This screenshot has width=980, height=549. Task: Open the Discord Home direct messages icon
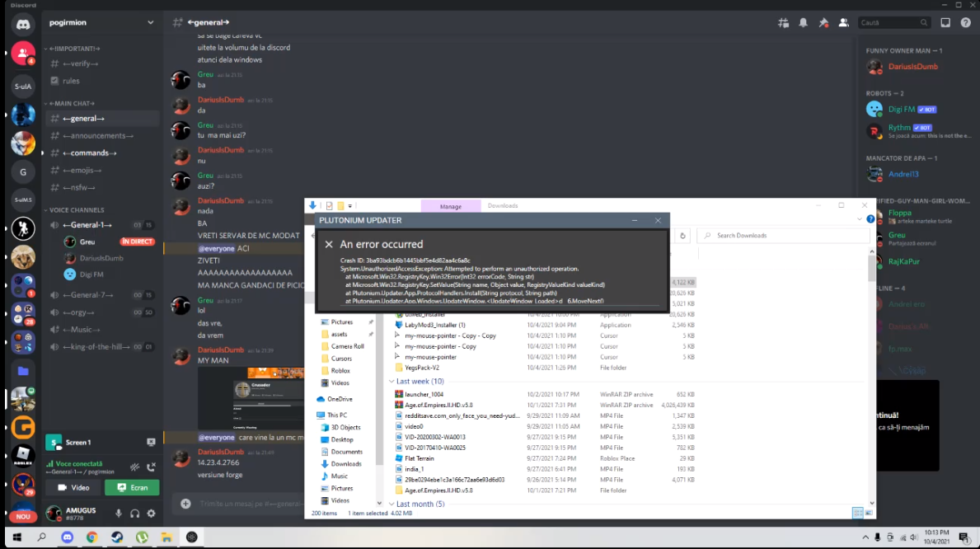click(x=23, y=25)
